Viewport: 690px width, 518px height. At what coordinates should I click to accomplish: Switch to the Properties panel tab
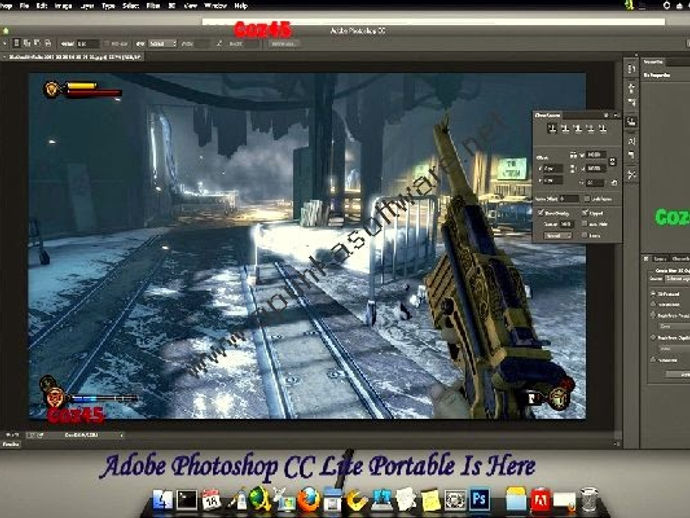point(653,62)
